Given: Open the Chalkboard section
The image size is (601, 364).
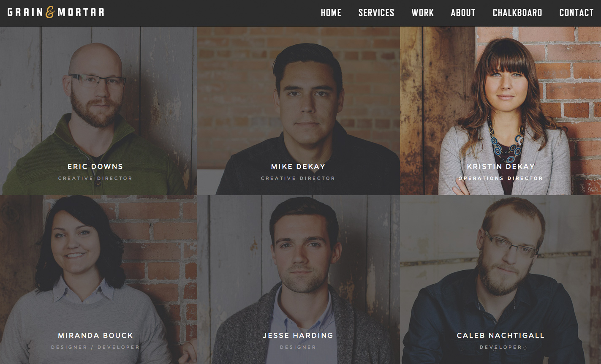Looking at the screenshot, I should point(517,13).
